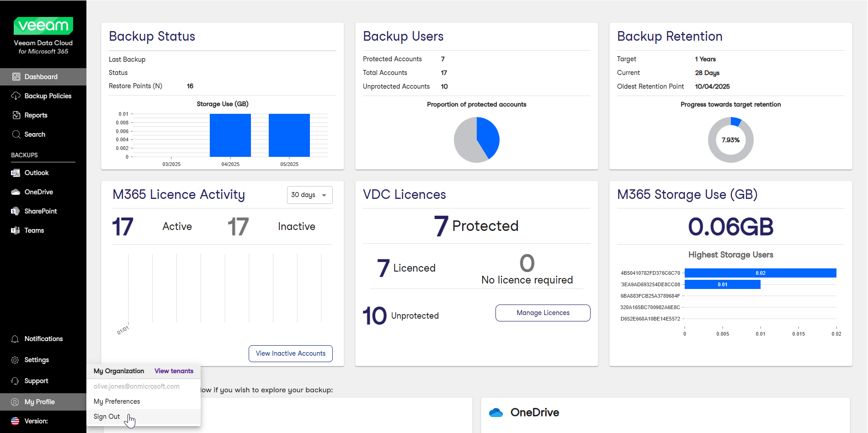The width and height of the screenshot is (868, 433).
Task: Click the View tenants link
Action: pyautogui.click(x=174, y=371)
